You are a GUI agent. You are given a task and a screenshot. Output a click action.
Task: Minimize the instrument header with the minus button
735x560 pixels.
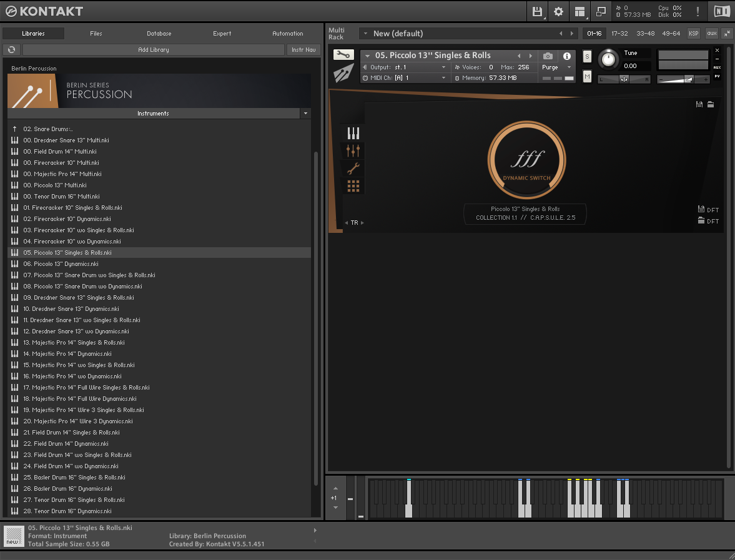pyautogui.click(x=717, y=59)
